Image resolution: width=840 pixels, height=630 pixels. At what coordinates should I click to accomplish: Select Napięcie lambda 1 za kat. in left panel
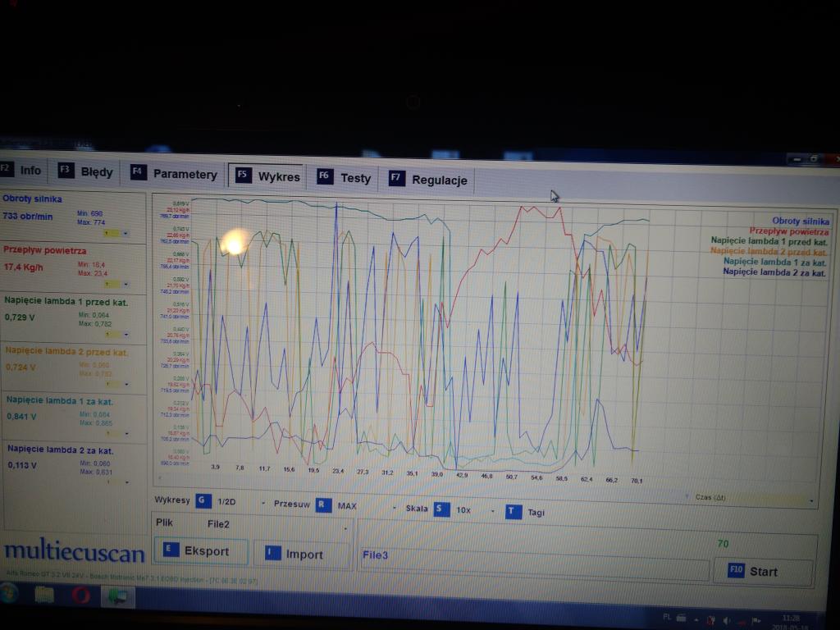click(x=59, y=400)
